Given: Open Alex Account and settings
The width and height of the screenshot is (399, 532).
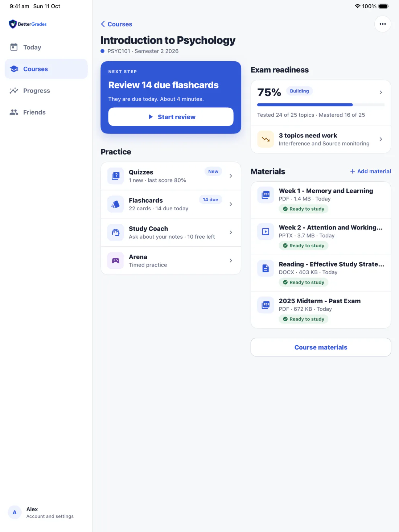Looking at the screenshot, I should pyautogui.click(x=46, y=512).
